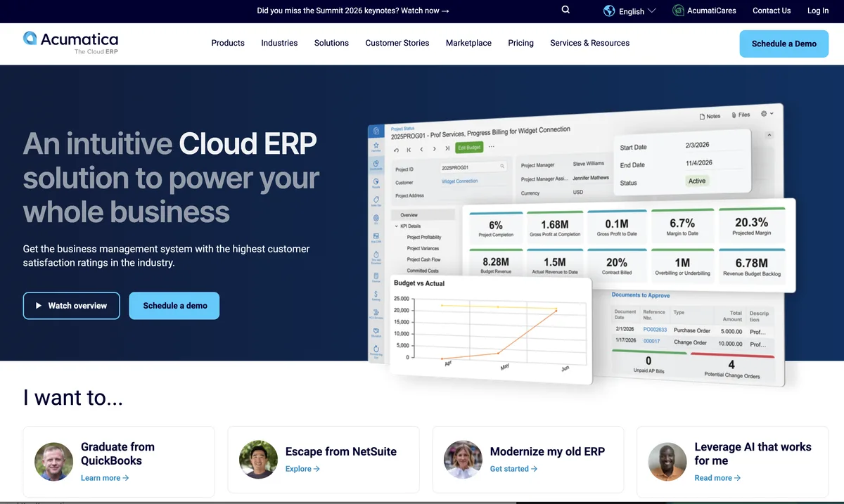
Task: Open the Products menu
Action: point(228,43)
